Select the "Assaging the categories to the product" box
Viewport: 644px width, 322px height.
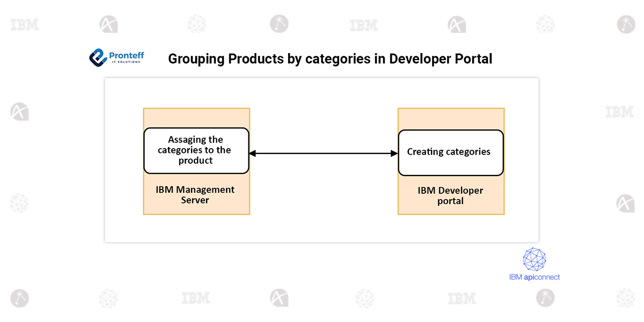click(196, 151)
